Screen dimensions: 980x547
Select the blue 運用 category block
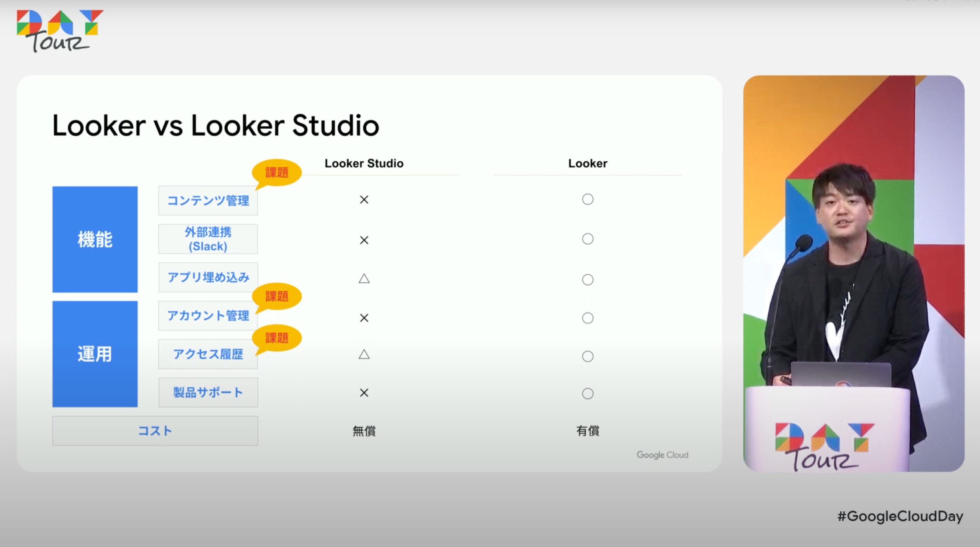[95, 354]
